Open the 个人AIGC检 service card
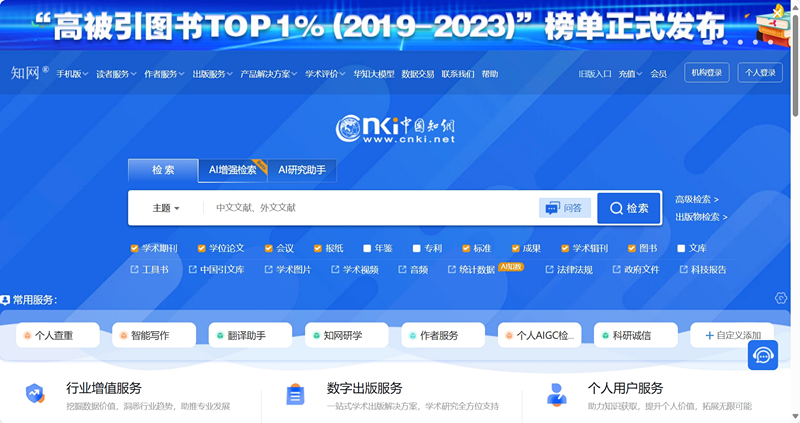This screenshot has width=800, height=423. coord(539,335)
